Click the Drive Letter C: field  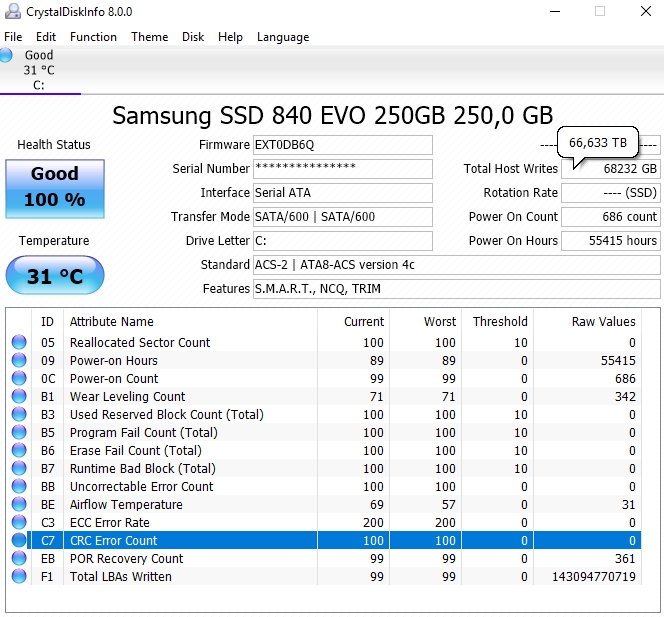[x=343, y=241]
